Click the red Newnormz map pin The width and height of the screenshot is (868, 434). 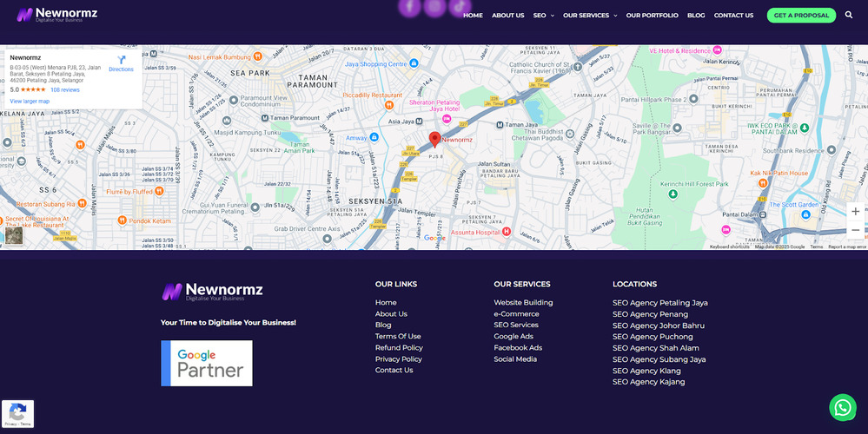click(435, 140)
